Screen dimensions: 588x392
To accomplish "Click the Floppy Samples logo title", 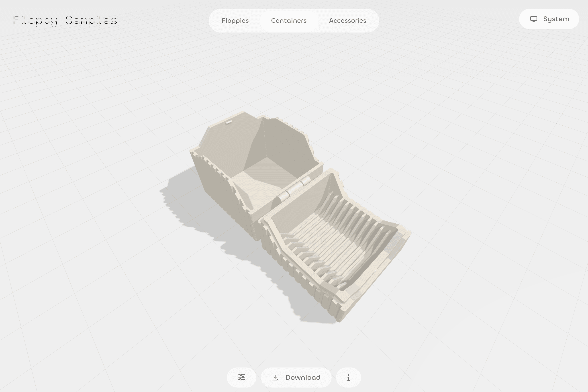I will [65, 20].
